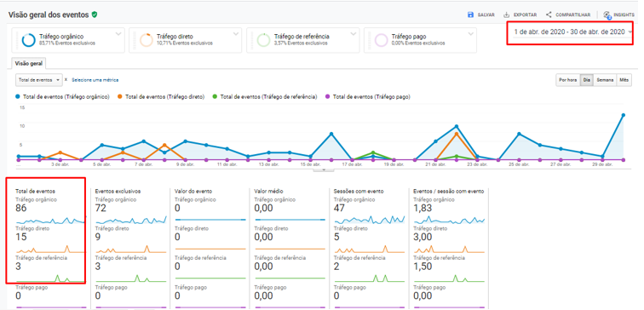644x310 pixels.
Task: Select the Dia view tab
Action: pos(586,80)
